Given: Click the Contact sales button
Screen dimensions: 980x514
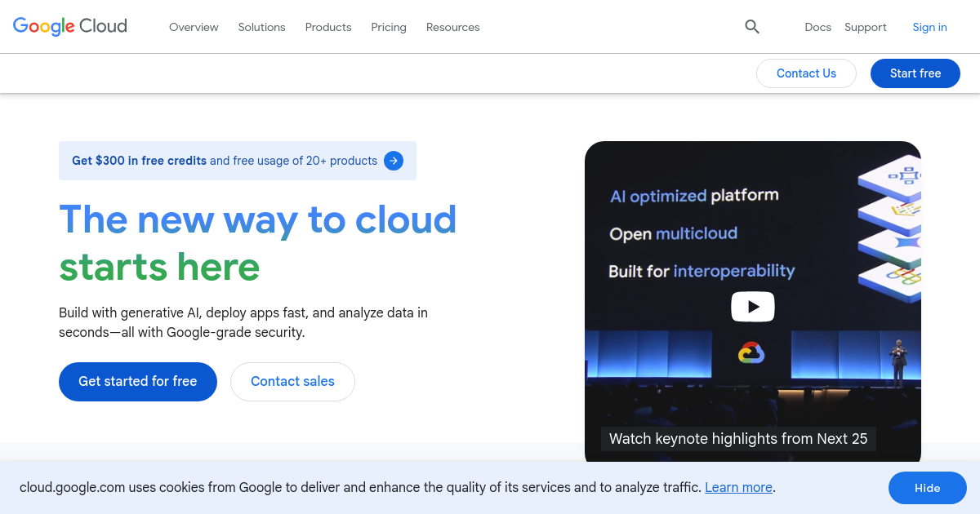Looking at the screenshot, I should pyautogui.click(x=292, y=382).
